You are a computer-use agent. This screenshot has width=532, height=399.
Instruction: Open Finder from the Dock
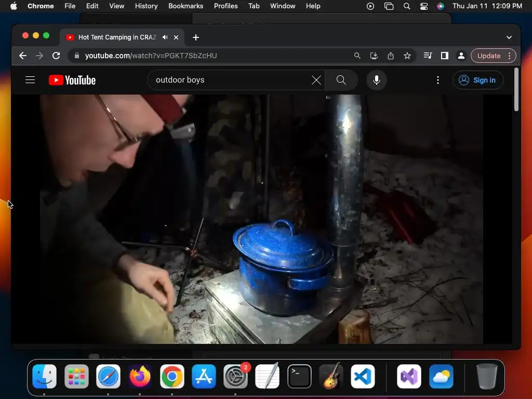click(x=45, y=376)
